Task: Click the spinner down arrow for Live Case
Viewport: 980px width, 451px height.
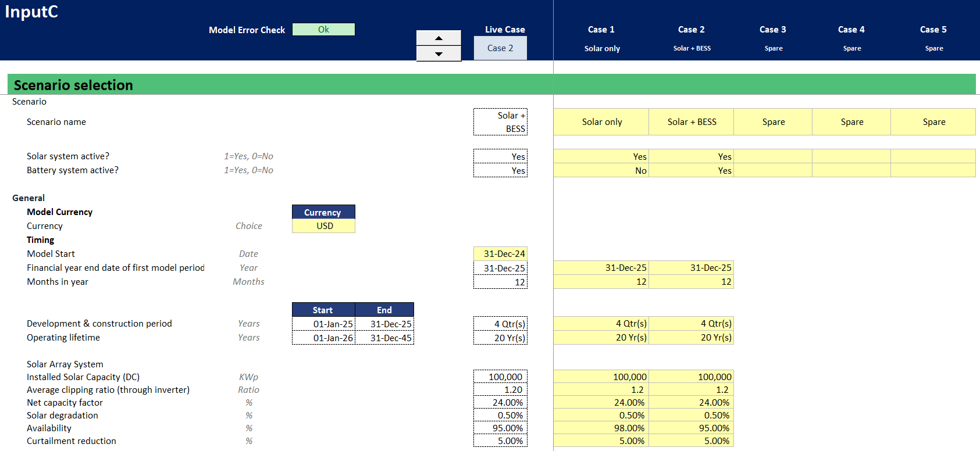Action: click(x=439, y=54)
